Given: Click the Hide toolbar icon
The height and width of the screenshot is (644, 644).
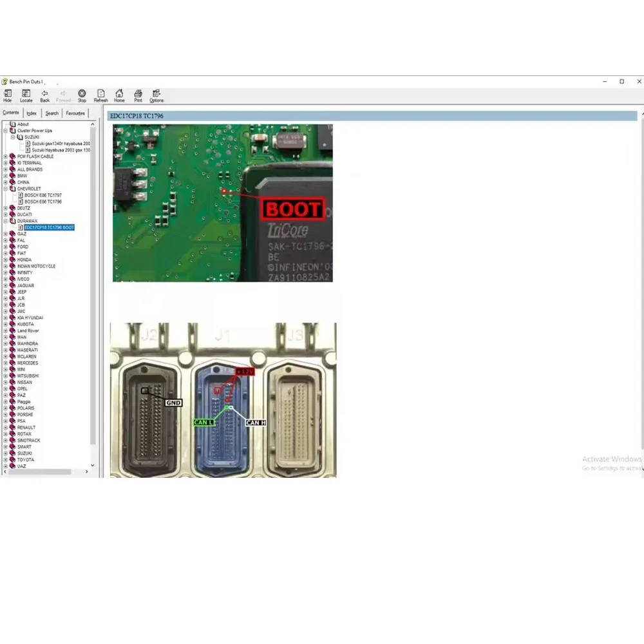Looking at the screenshot, I should coord(8,95).
